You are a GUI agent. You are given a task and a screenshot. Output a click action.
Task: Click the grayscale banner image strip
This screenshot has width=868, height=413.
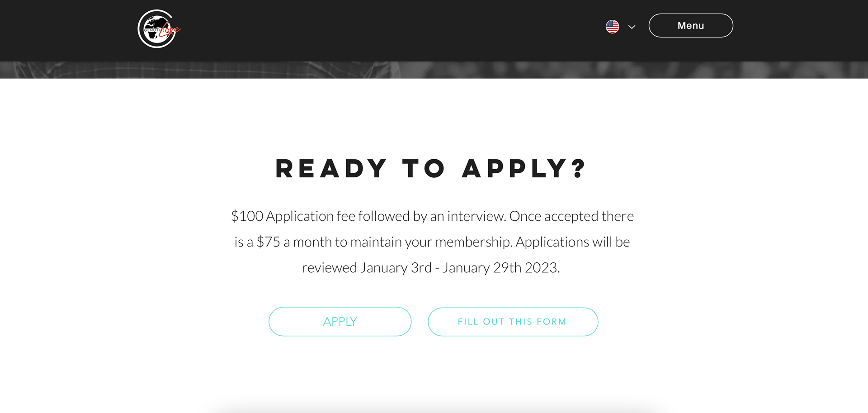(x=434, y=70)
